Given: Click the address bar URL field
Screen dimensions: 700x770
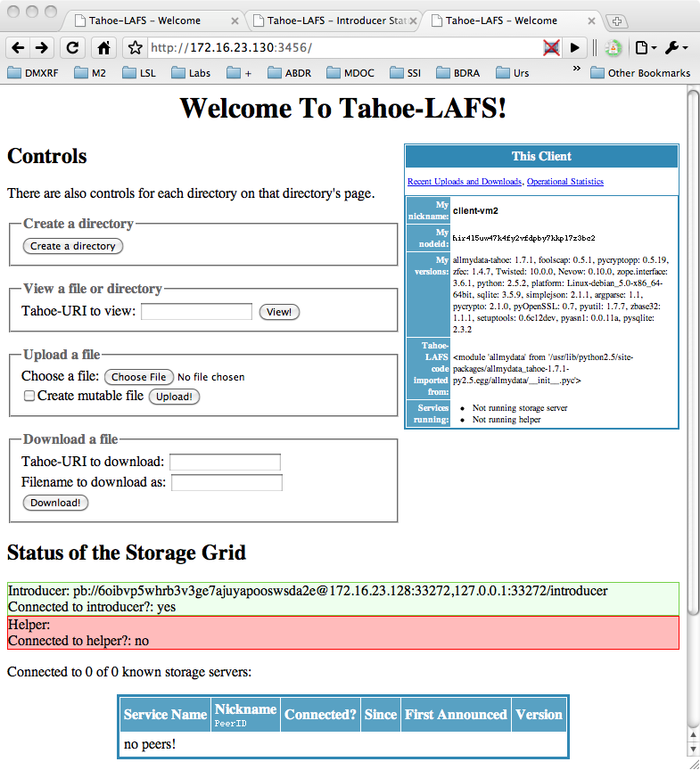Looking at the screenshot, I should [344, 47].
